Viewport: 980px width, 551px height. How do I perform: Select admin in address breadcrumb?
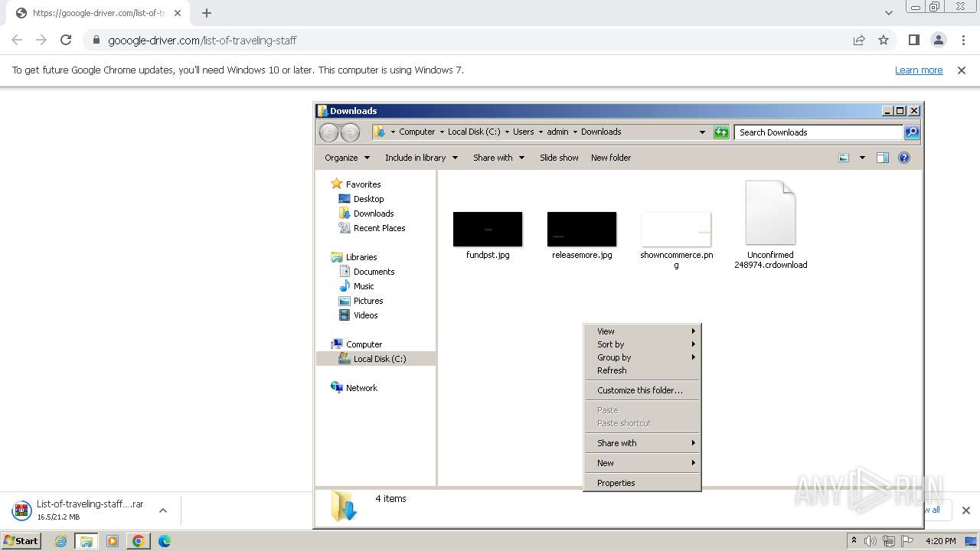(x=557, y=132)
